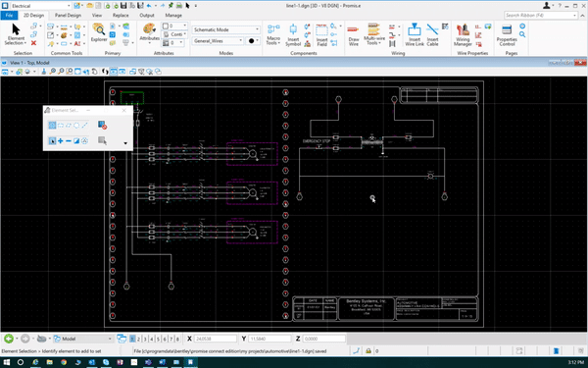588x368 pixels.
Task: Open the Explorer tool
Action: (99, 32)
